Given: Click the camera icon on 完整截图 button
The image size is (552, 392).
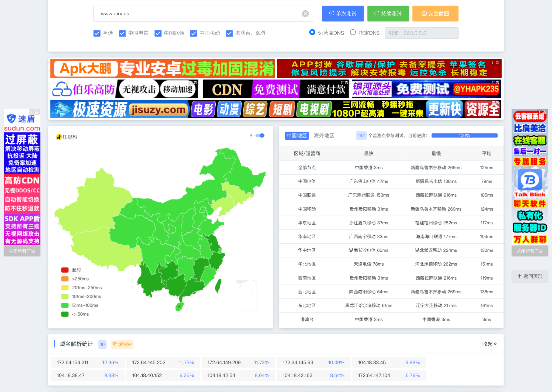Looking at the screenshot, I should (x=424, y=14).
